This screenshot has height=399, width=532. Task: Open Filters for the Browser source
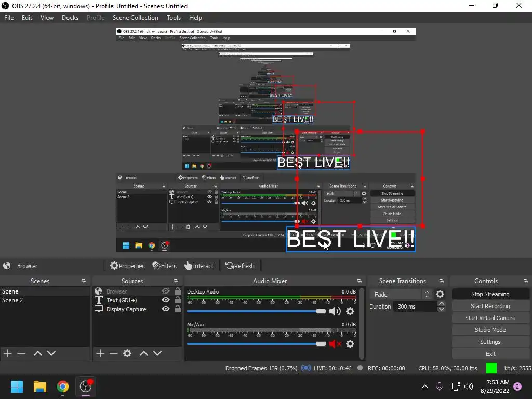click(164, 265)
